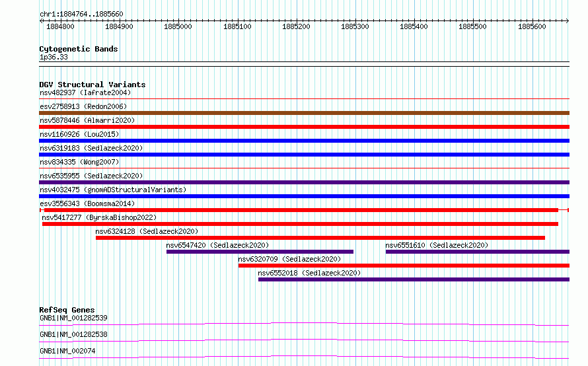Viewport: 588px width, 366px height.
Task: Open the GNB1|NM_001282539 gene label
Action: [x=73, y=318]
